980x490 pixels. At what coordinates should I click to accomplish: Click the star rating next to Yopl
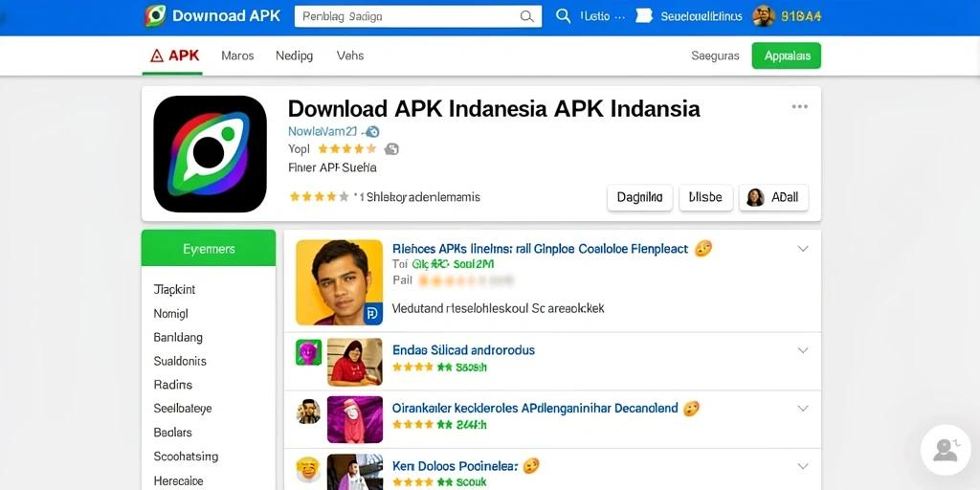click(346, 148)
